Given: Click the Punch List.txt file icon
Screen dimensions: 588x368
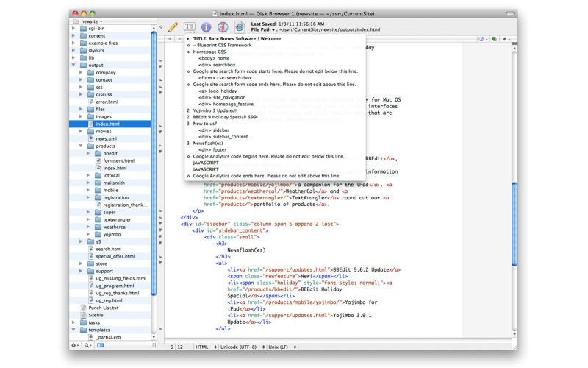Looking at the screenshot, I should (83, 308).
